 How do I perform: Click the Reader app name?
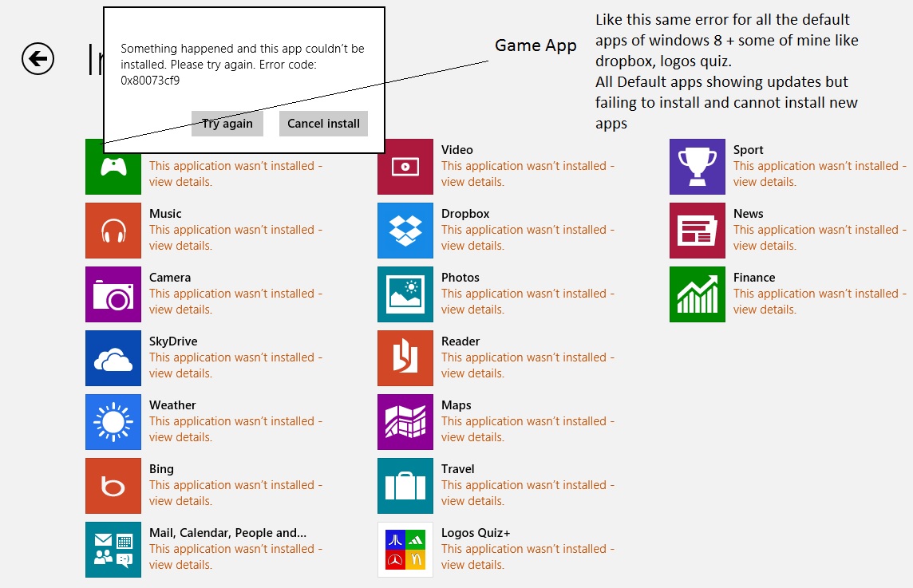[460, 341]
